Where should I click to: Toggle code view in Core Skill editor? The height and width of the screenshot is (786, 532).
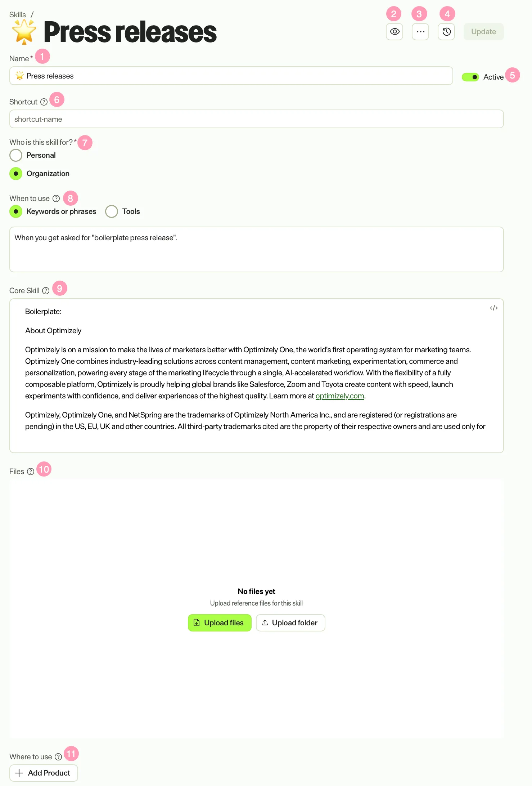tap(494, 308)
